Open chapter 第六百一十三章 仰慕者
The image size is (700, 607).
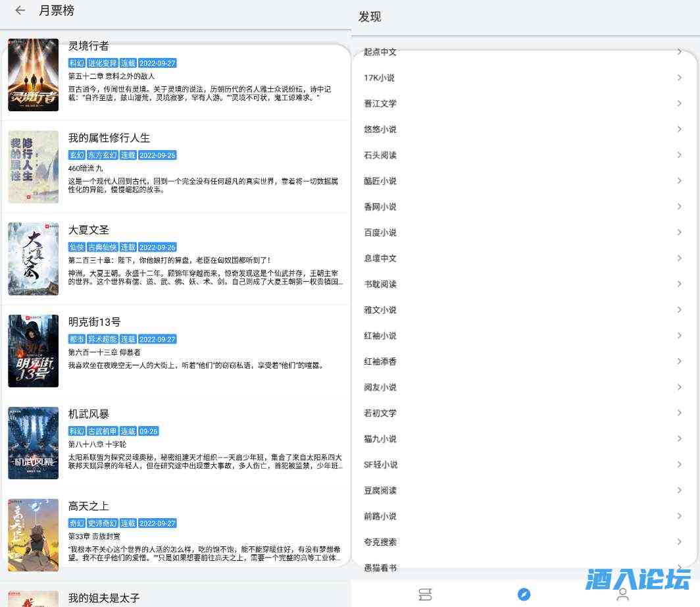pos(105,352)
